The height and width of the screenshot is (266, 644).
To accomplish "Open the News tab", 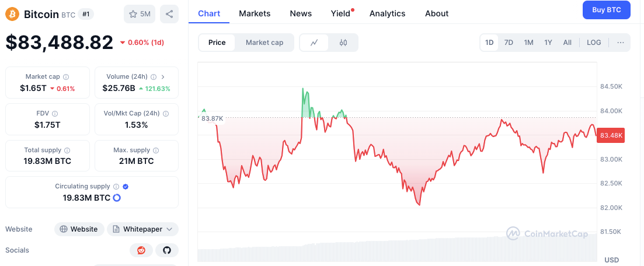I will click(x=301, y=13).
